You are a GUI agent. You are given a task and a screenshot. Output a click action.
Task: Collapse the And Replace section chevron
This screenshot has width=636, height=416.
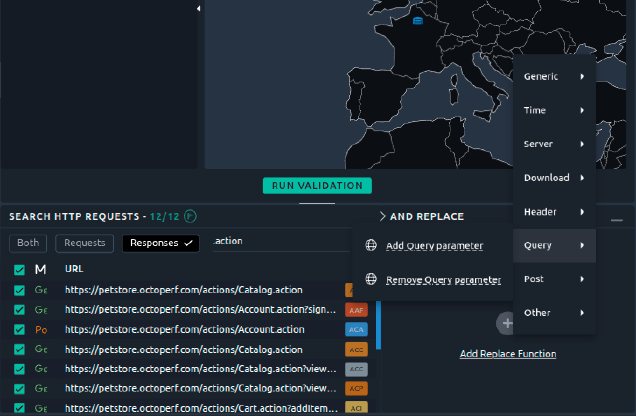[382, 216]
